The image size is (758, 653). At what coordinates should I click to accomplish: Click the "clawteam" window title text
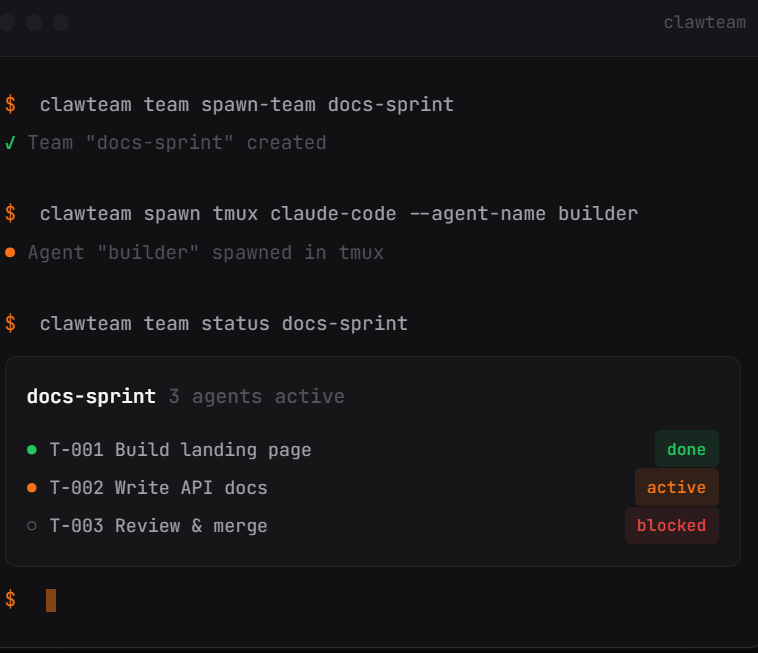click(704, 22)
